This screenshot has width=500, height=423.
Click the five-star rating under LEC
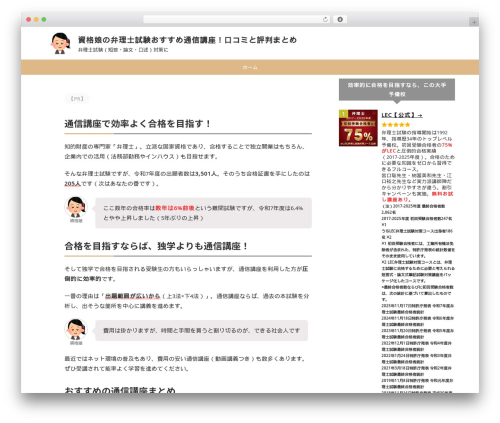coord(396,125)
